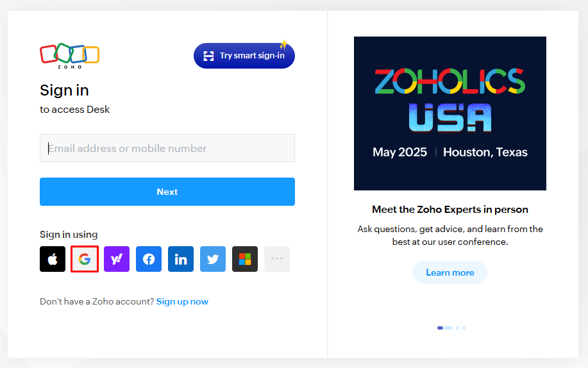Select the Yahoo sign-in icon
The image size is (588, 368).
click(x=117, y=259)
